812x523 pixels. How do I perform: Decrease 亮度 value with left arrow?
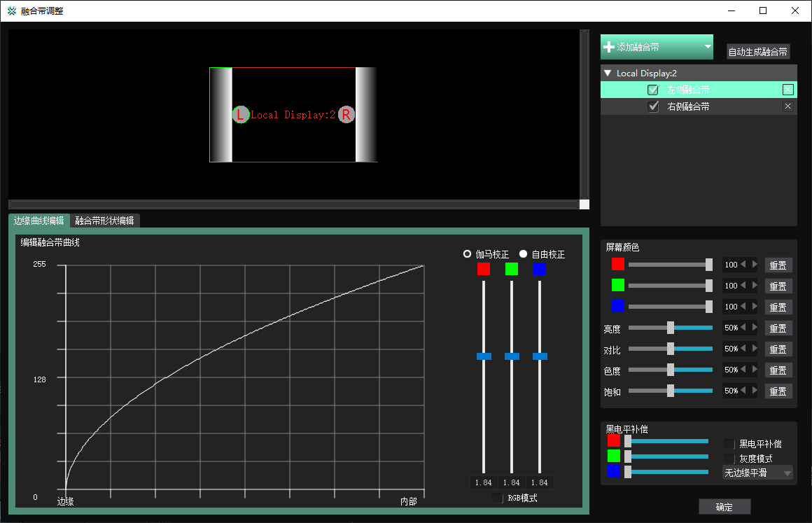[x=743, y=328]
